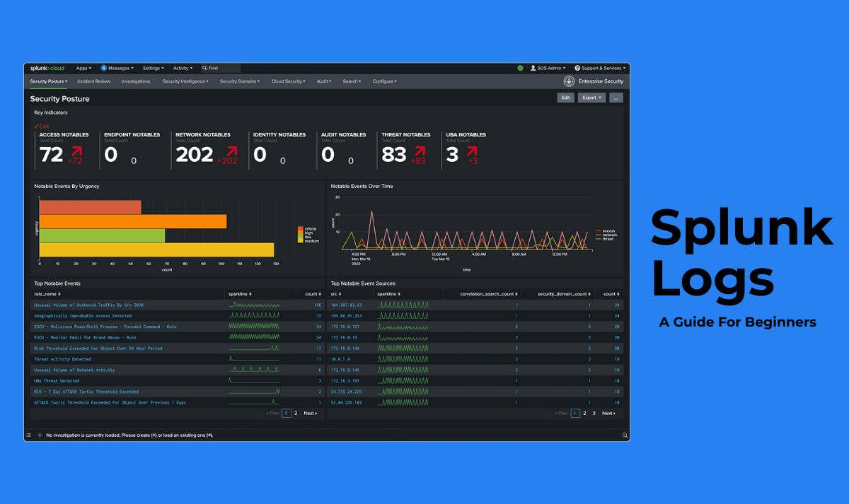Click the magnifier icon at bottom right

point(623,435)
